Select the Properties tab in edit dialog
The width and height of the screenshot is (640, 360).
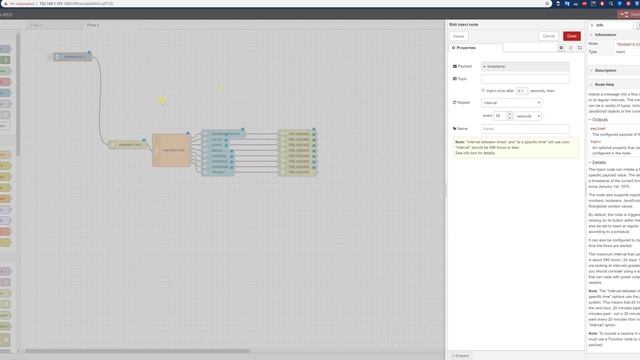(475, 48)
